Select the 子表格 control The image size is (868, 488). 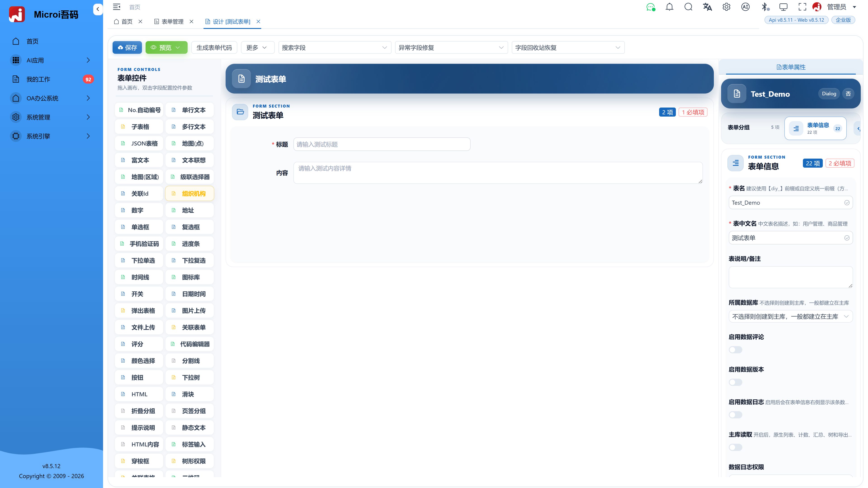[139, 127]
